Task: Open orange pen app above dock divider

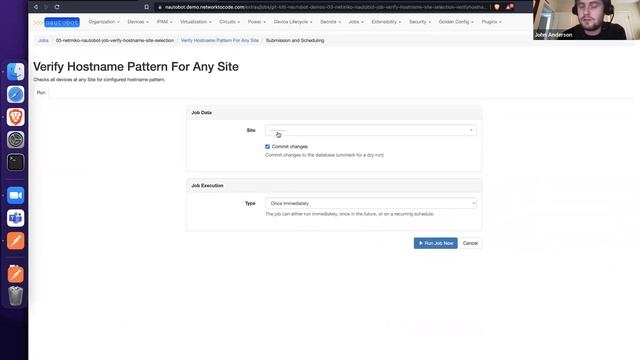Action: click(16, 241)
